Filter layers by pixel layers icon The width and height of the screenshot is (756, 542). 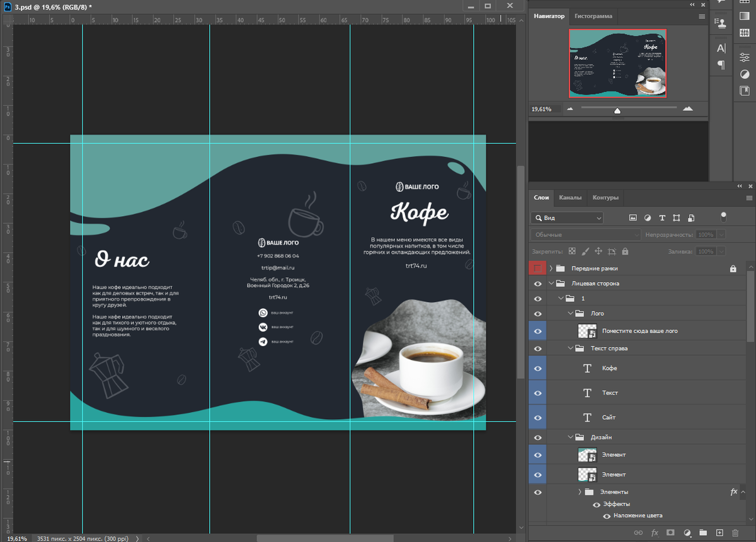coord(633,218)
